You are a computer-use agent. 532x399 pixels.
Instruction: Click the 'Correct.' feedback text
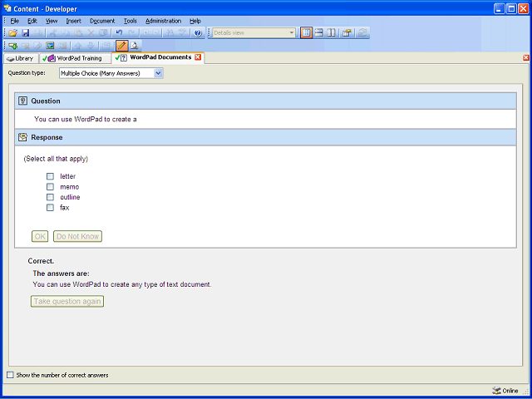tap(41, 261)
